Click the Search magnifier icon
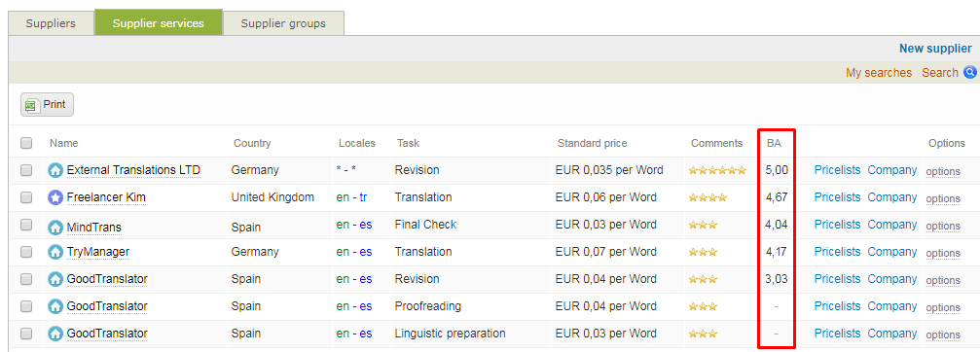980x352 pixels. click(970, 72)
